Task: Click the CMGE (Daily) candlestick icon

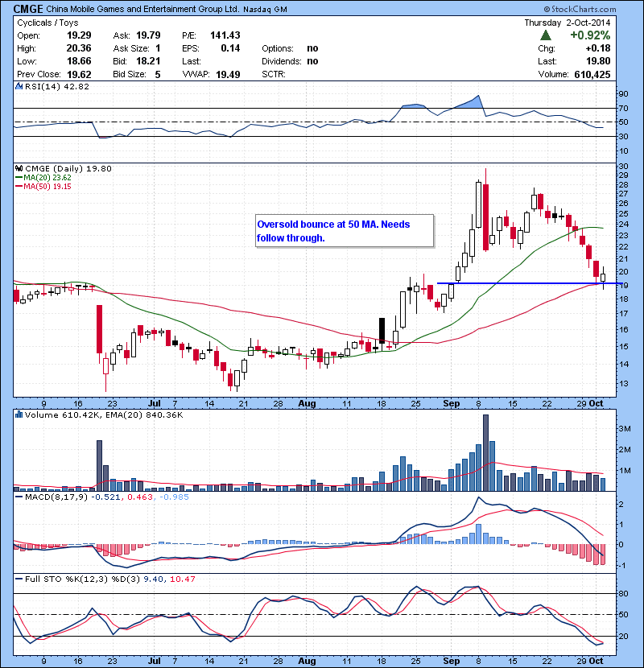Action: coord(19,168)
